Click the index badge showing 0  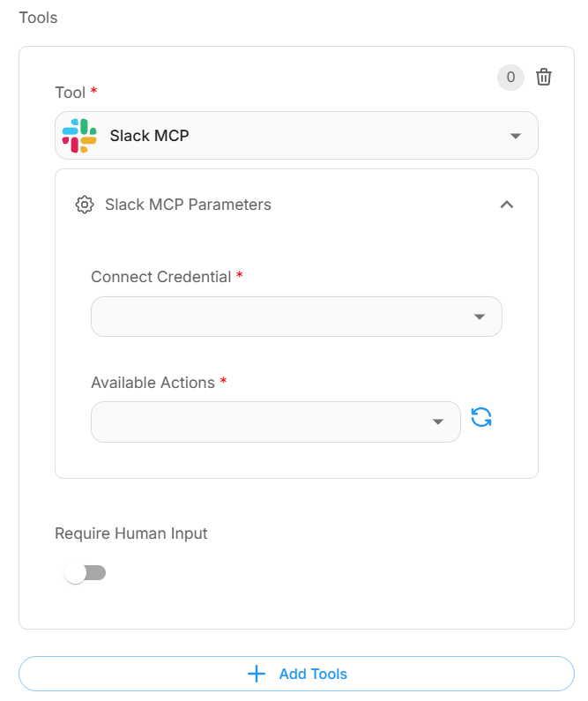[x=510, y=78]
